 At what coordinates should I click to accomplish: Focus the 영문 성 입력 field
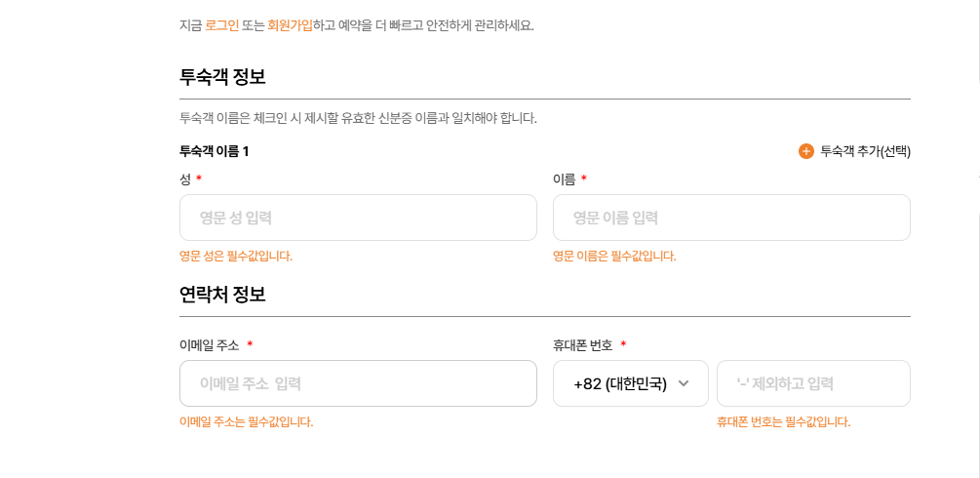(x=358, y=218)
